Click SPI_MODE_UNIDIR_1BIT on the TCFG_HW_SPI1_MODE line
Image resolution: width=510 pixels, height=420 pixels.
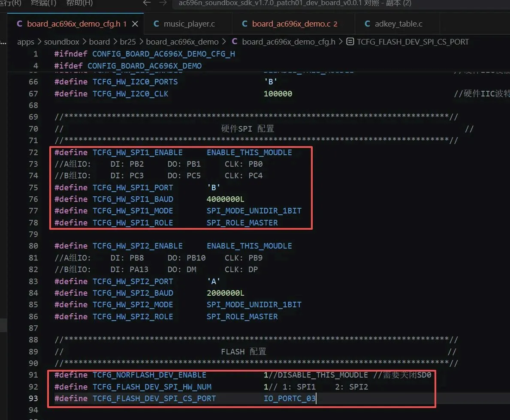254,211
